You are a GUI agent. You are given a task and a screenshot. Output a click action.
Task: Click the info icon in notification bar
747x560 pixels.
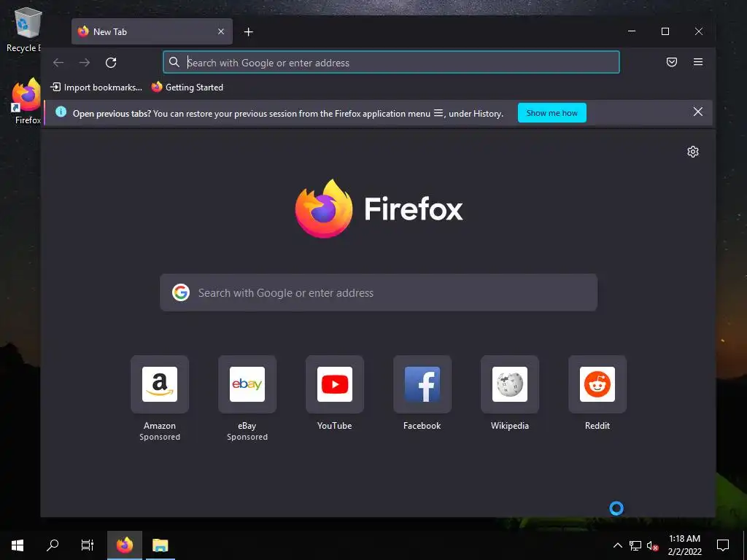(x=61, y=112)
